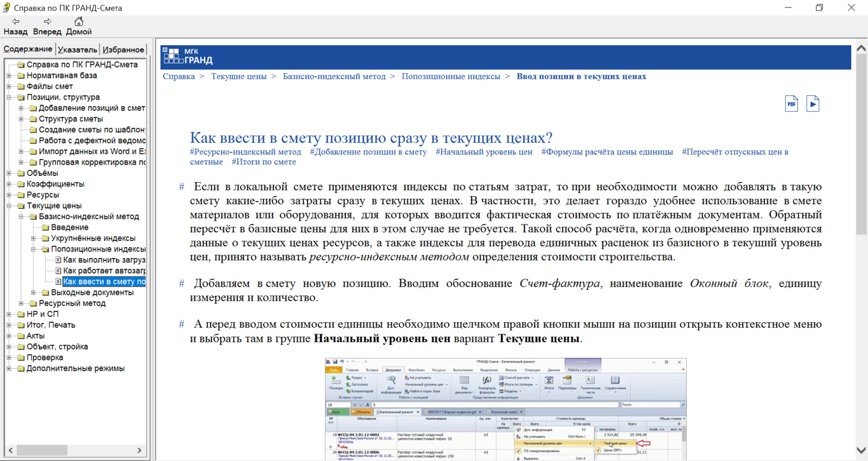Follow the #Добавление позиции в смету tag link
The height and width of the screenshot is (461, 868).
click(368, 152)
